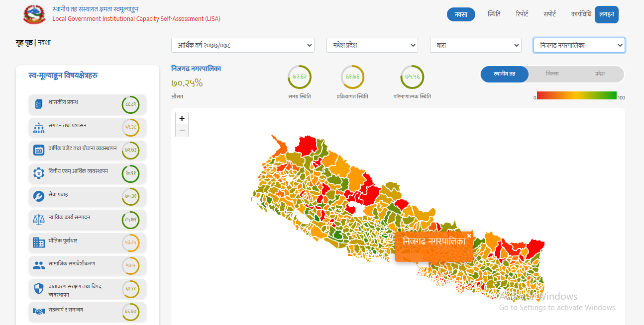
Task: Click the सहकार्य र समन्वय handshake icon
Action: tap(39, 311)
